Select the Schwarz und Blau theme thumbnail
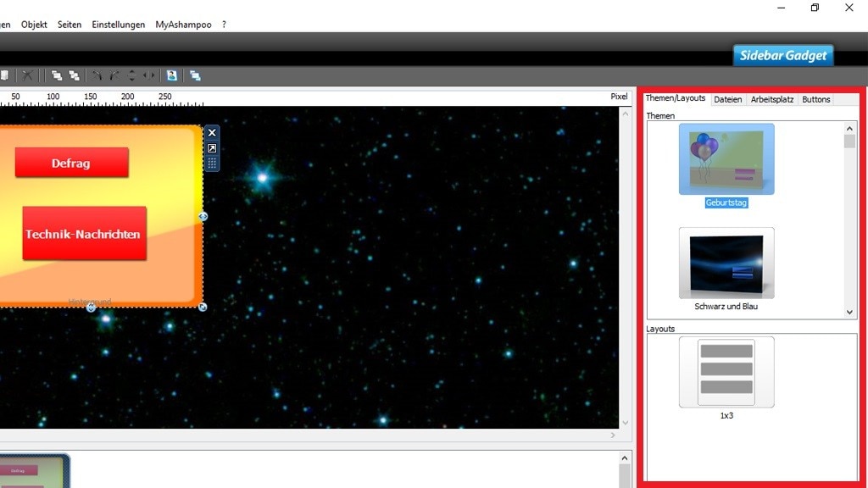This screenshot has height=488, width=868. (x=726, y=263)
